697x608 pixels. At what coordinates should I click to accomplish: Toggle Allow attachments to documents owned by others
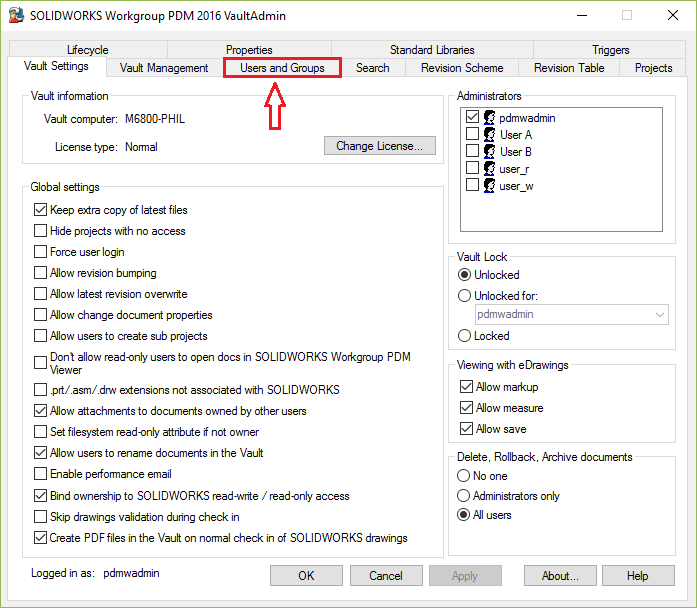tap(40, 411)
